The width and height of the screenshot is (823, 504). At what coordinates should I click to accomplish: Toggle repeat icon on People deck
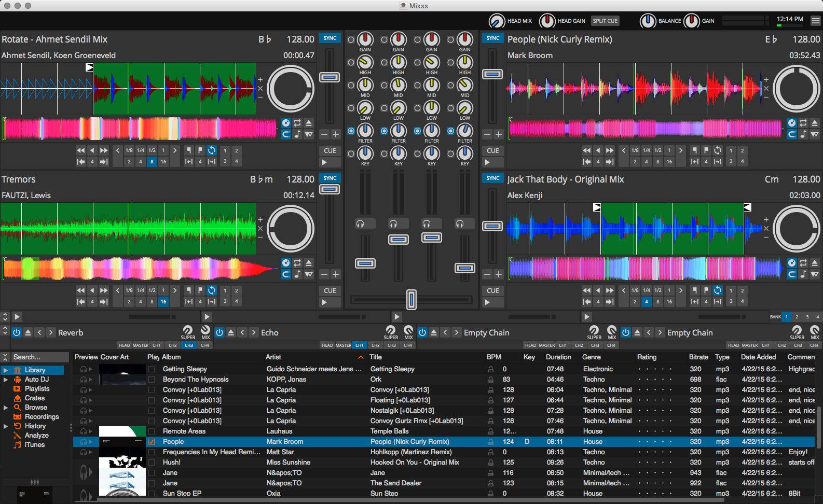(x=803, y=123)
